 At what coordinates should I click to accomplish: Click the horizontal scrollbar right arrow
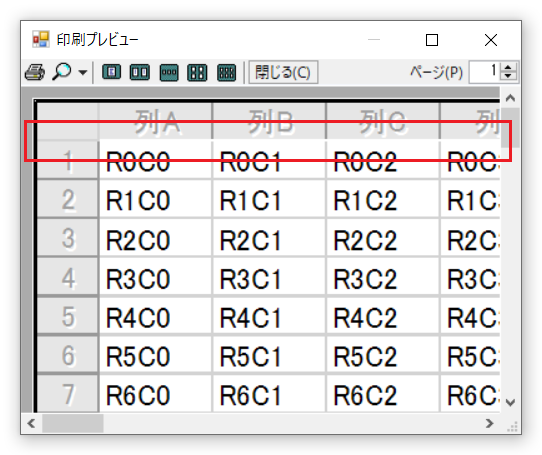tap(489, 423)
